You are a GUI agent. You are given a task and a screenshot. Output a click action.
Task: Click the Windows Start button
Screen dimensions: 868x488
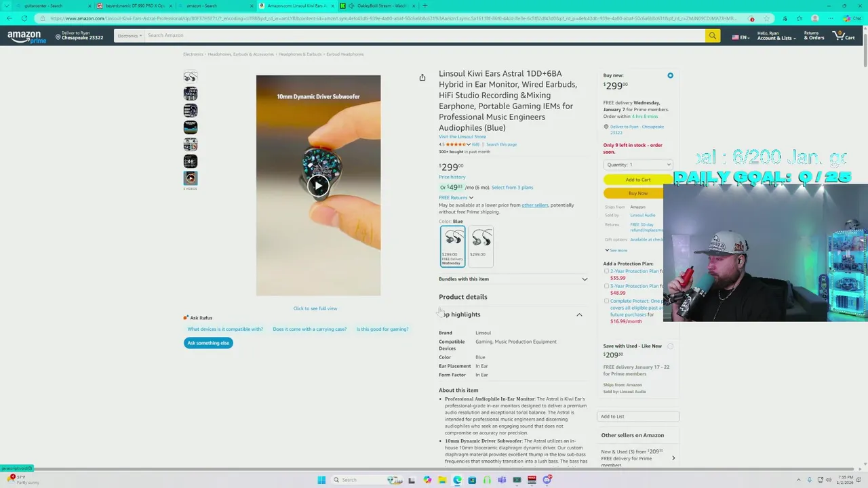[x=321, y=480]
